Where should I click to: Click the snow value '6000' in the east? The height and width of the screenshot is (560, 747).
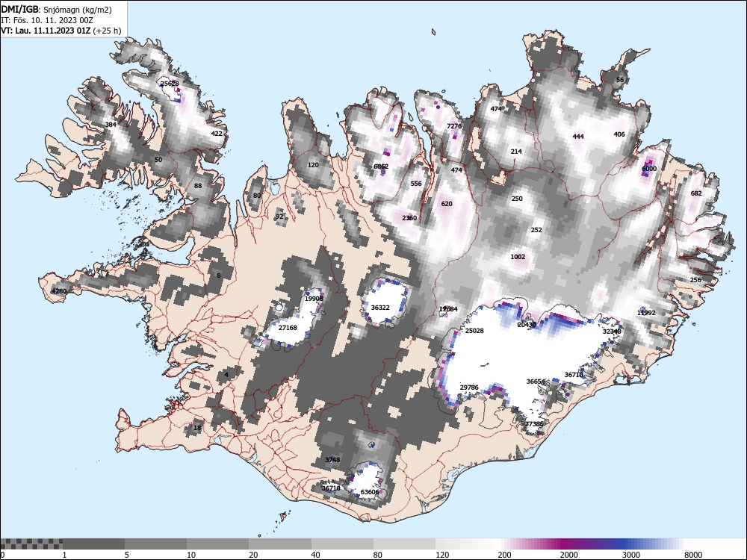(x=649, y=169)
